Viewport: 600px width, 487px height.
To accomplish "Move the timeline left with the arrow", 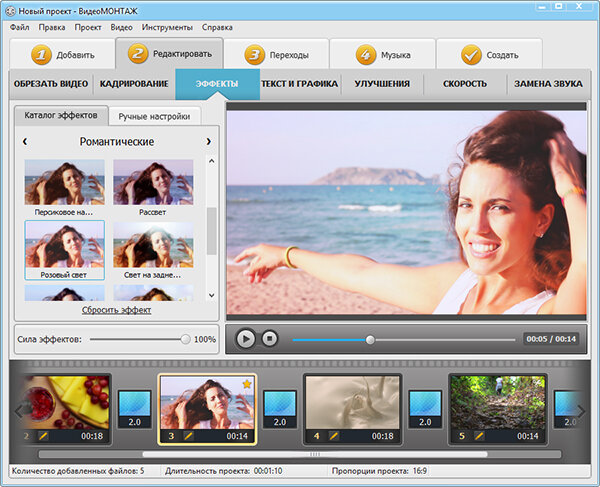I will tap(20, 411).
